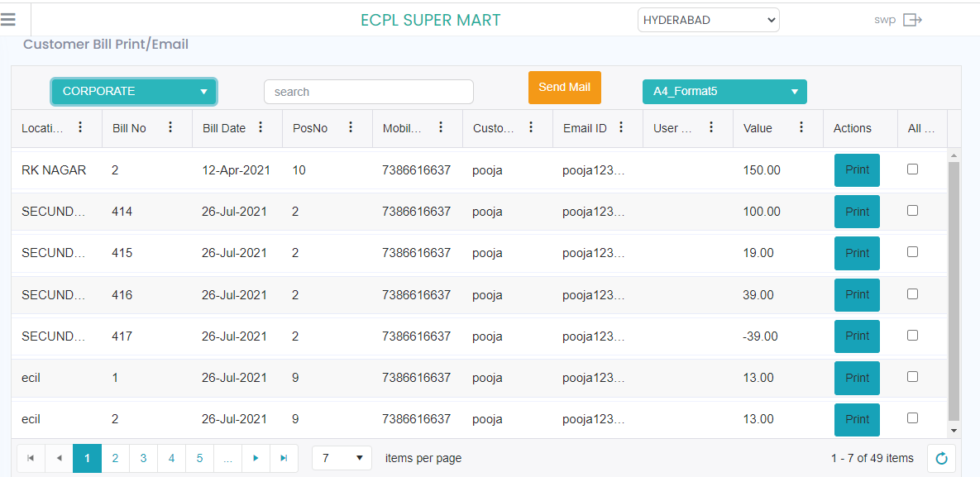Viewport: 980px width, 477px height.
Task: Open Bill No column options menu
Action: pos(170,127)
